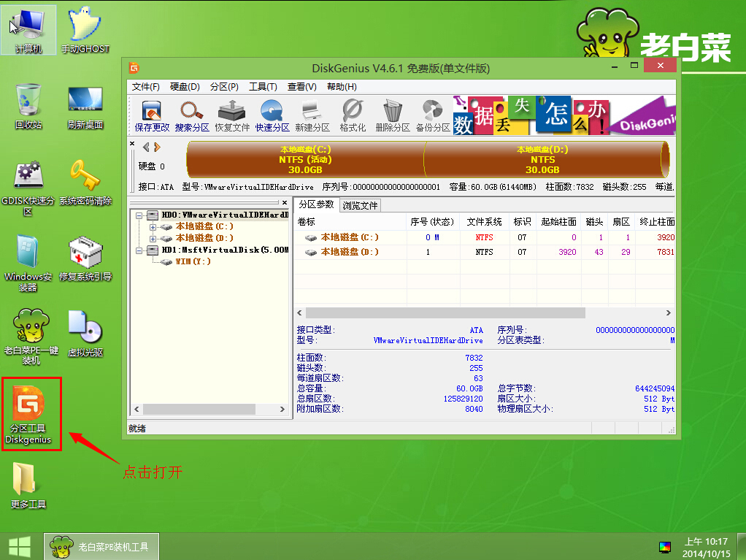Open 修复系统引导 first-aid icon

tap(85, 259)
